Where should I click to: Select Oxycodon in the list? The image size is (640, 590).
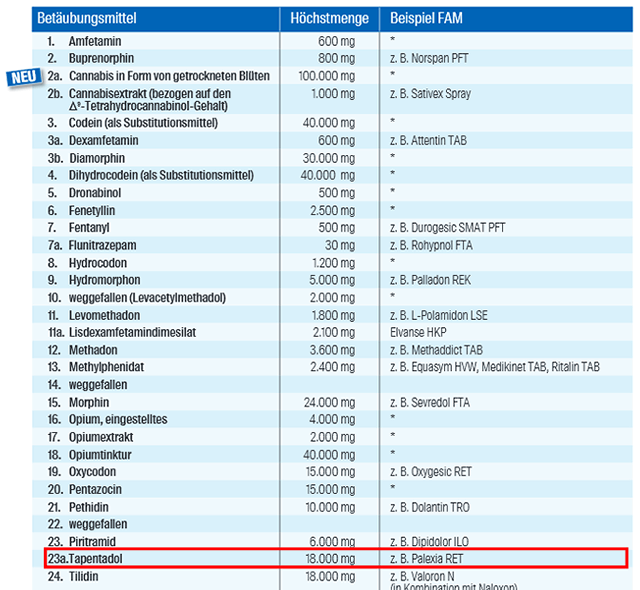92,472
